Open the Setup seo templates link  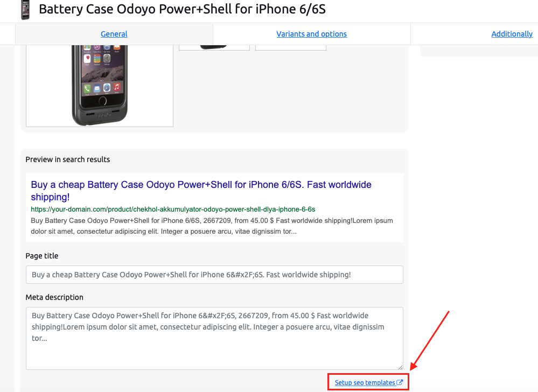365,382
